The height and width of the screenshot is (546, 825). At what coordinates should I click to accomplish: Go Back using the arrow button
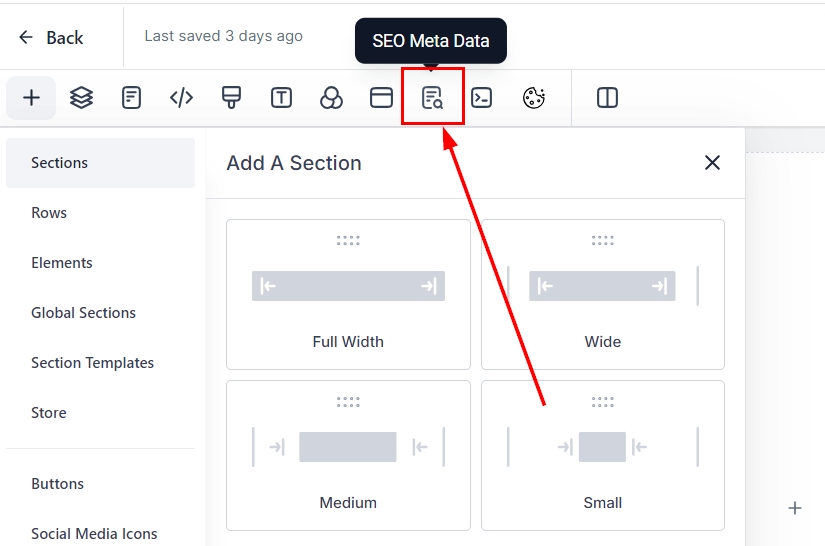tap(50, 38)
